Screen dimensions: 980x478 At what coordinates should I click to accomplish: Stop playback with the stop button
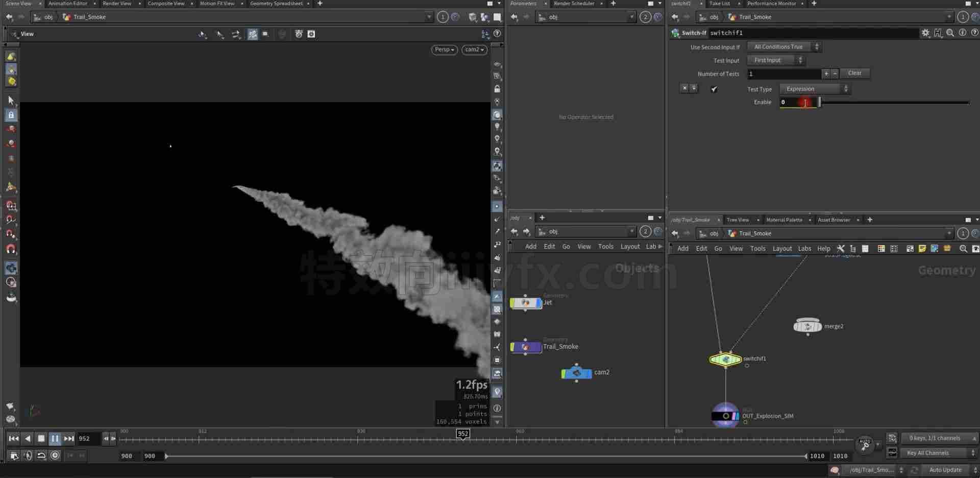point(41,439)
